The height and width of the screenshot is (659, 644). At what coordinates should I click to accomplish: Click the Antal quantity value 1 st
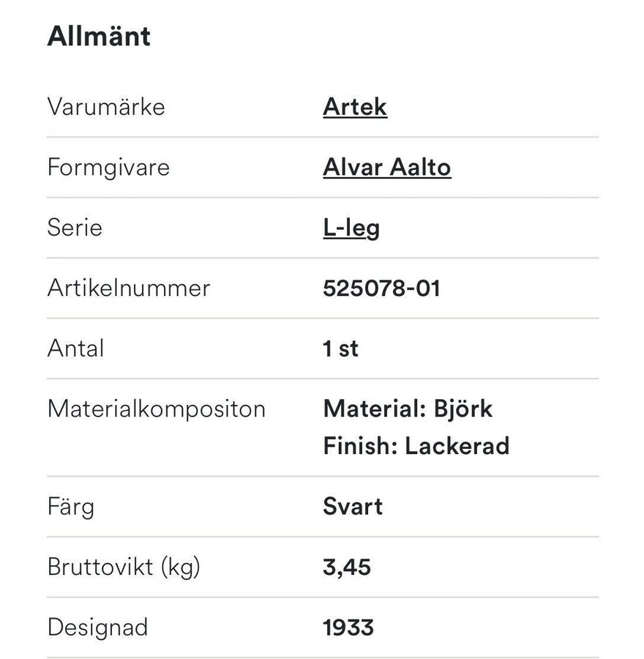340,349
